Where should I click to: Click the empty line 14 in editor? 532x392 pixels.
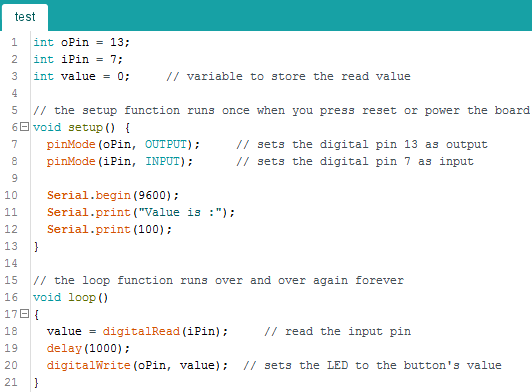coord(281,263)
